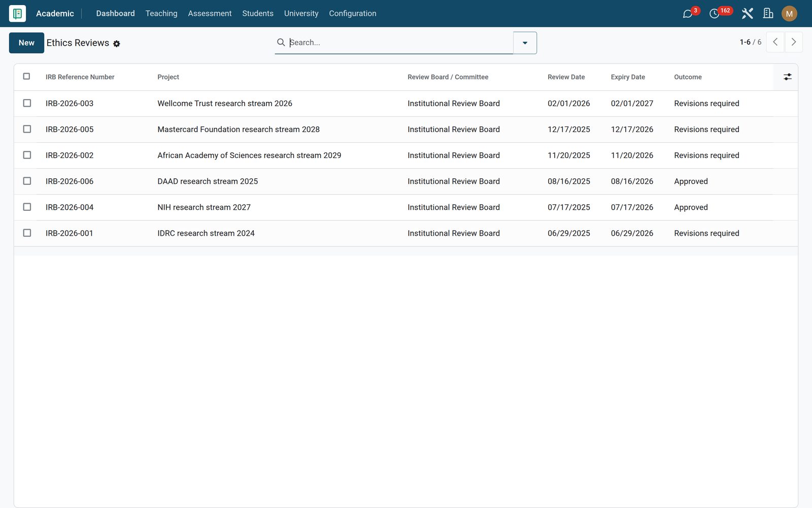812x508 pixels.
Task: Select the IRB-2026-005 row checkbox
Action: point(27,129)
